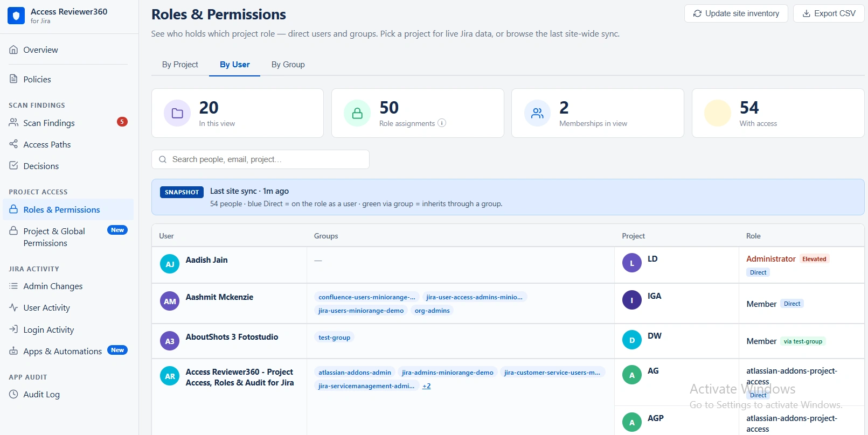Click the Groups column header
Viewport: 868px width, 435px height.
coord(326,236)
